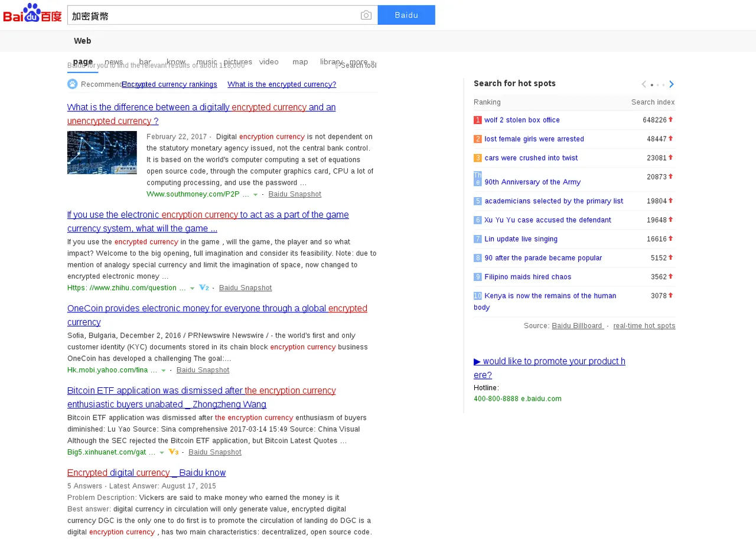
Task: Open Encrypted digital currency Baidu know result
Action: pos(146,473)
